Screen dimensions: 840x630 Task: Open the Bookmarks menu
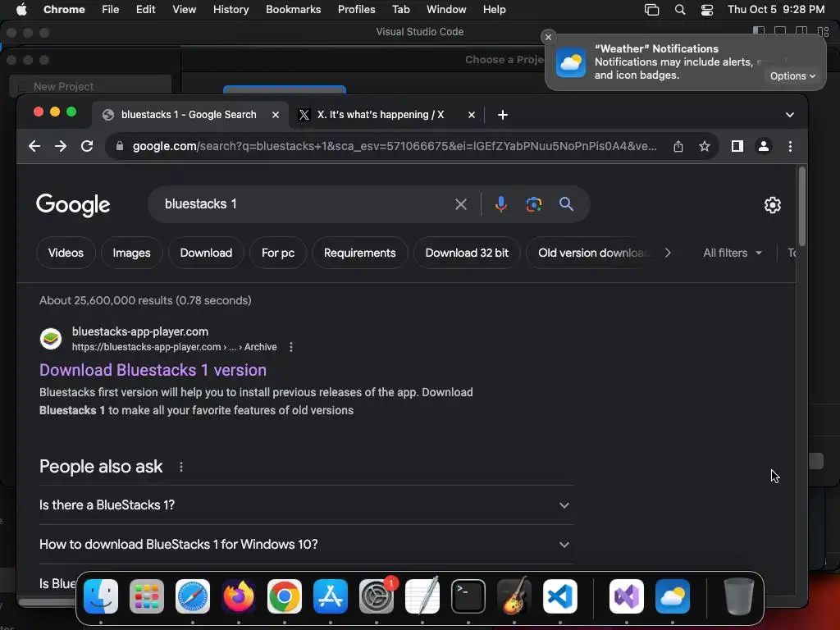(293, 10)
